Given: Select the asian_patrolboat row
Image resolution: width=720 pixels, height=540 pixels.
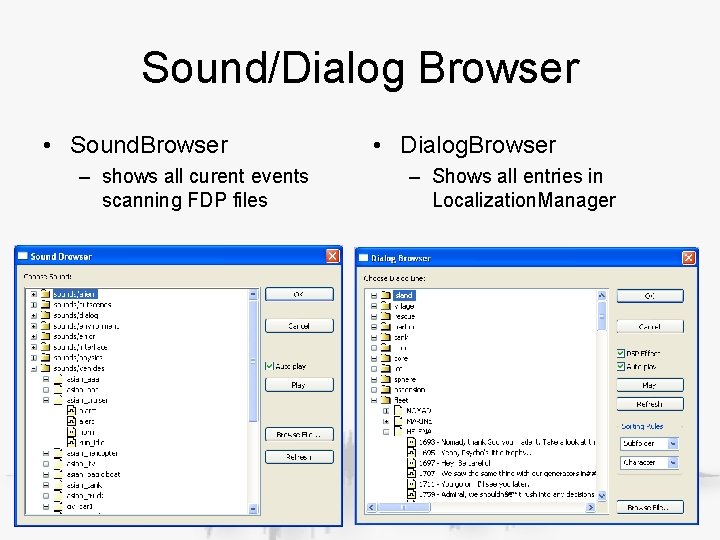Looking at the screenshot, I should coord(93,474).
